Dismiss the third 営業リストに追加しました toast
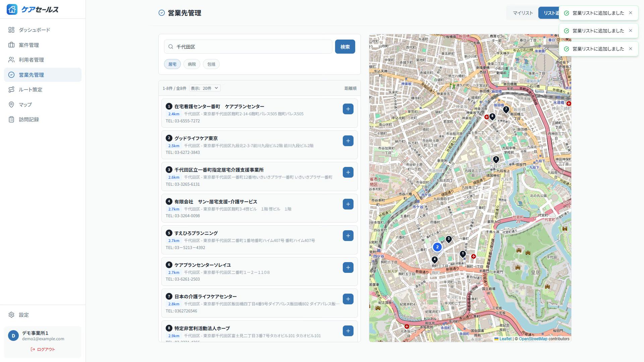Image resolution: width=644 pixels, height=362 pixels. 631,49
